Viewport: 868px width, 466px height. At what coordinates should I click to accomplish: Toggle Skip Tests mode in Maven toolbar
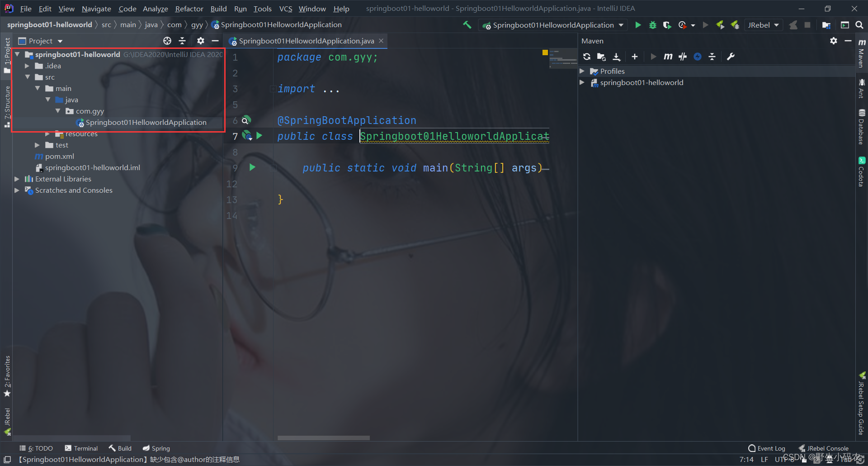[x=683, y=57]
